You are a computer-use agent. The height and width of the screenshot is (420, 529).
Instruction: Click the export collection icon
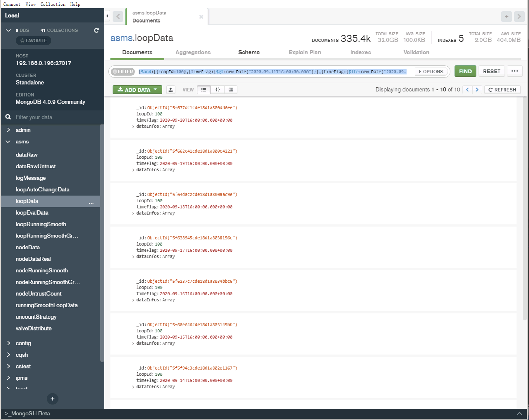(171, 90)
